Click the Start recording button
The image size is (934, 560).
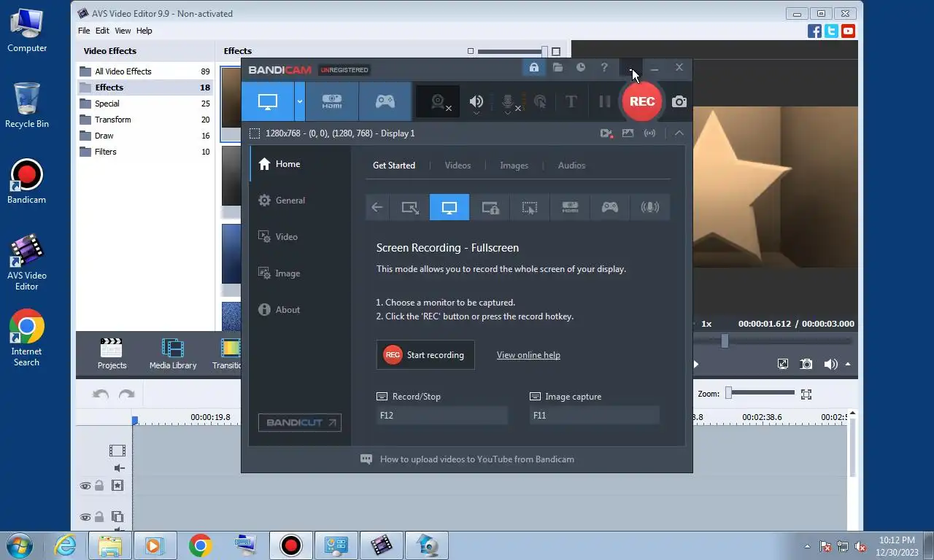click(425, 355)
